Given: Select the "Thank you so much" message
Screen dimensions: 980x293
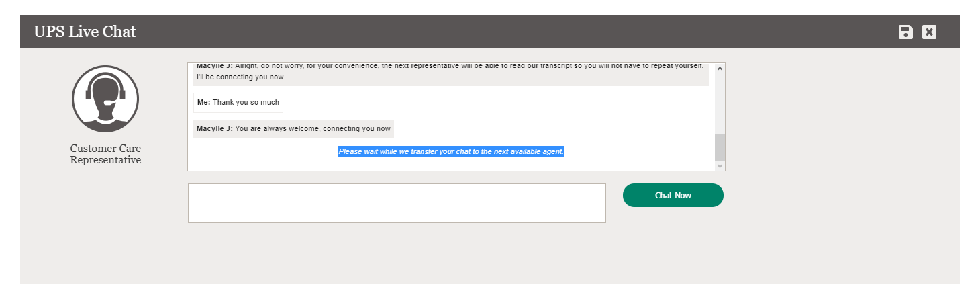Looking at the screenshot, I should pyautogui.click(x=246, y=103).
